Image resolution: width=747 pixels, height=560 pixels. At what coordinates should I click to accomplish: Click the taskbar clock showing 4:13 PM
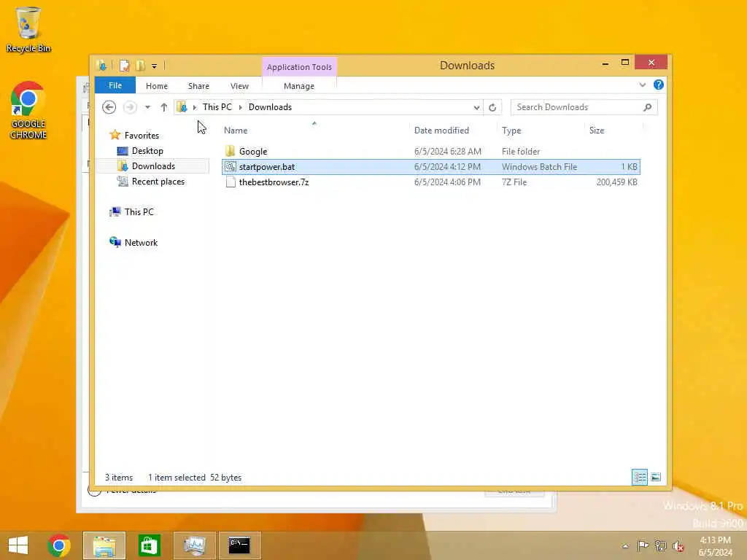tap(716, 546)
